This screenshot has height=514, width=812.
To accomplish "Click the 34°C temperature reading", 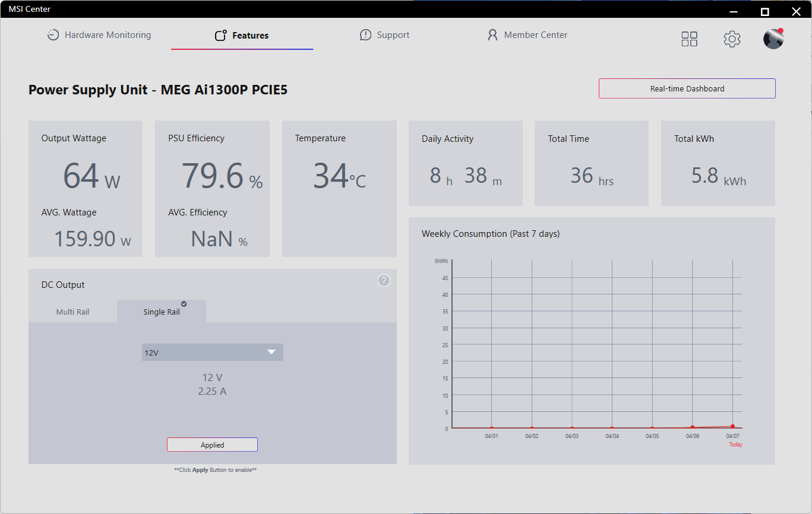I will (x=339, y=176).
